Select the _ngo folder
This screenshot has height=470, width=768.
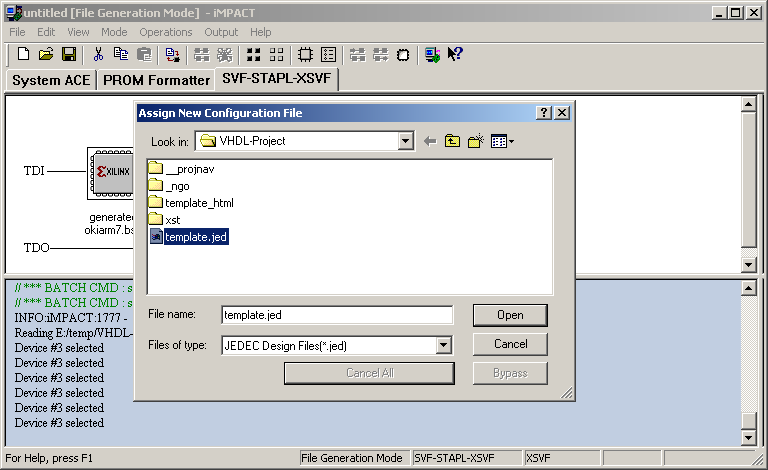pos(169,186)
